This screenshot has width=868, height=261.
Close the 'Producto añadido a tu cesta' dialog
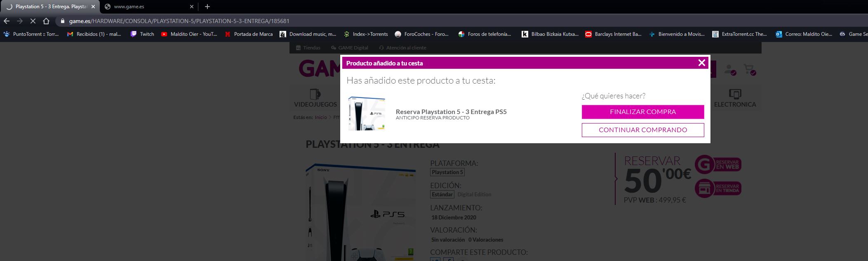[x=701, y=63]
